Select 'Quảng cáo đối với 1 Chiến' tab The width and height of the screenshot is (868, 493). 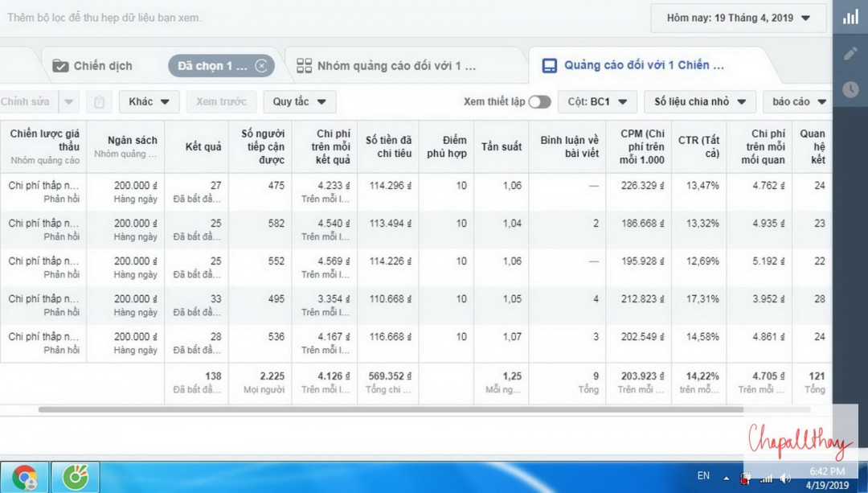click(633, 65)
